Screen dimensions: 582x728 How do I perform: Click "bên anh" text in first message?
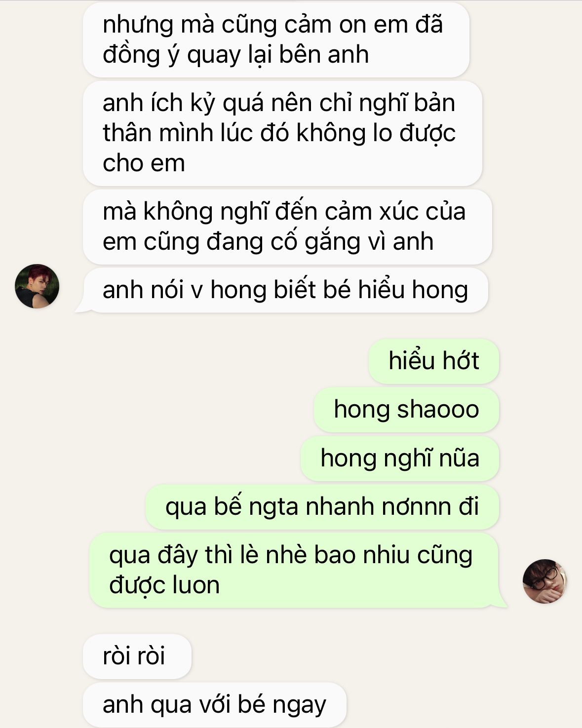click(324, 54)
